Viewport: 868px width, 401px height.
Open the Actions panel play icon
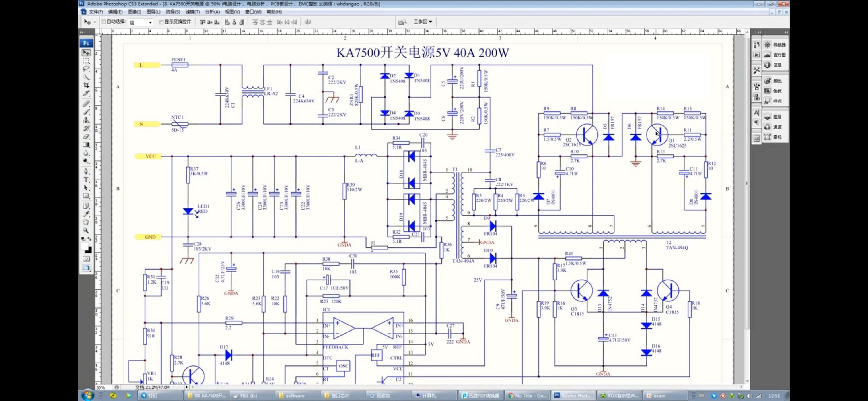point(756,55)
